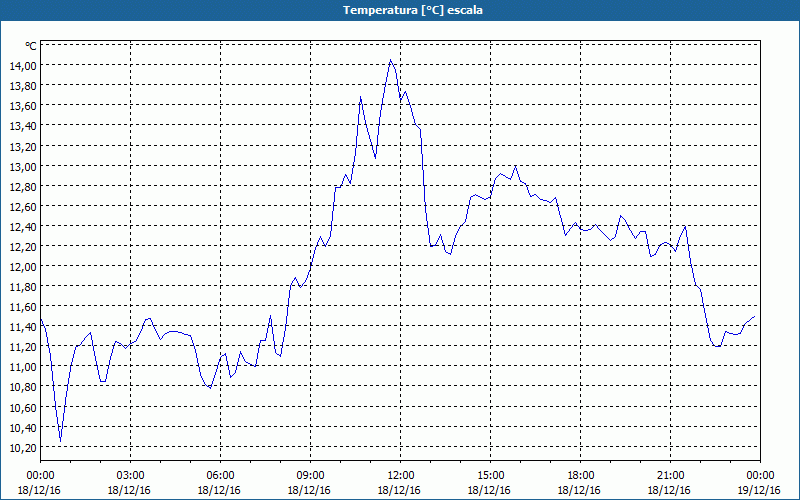Viewport: 800px width, 500px height.
Task: Select the 12,80 temperature tick label
Action: coord(22,186)
